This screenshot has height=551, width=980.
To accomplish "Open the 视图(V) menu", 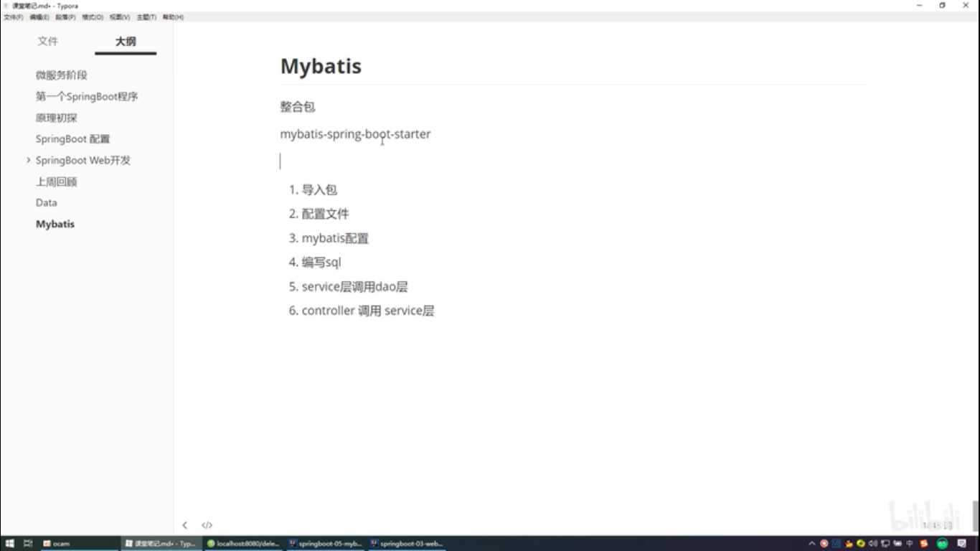I will pyautogui.click(x=120, y=17).
